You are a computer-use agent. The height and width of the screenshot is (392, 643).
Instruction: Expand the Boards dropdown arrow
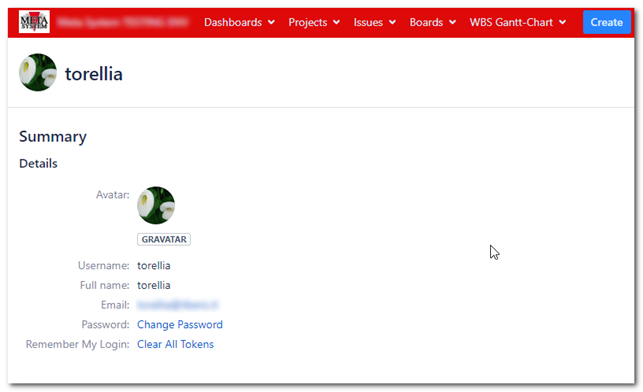click(x=452, y=22)
